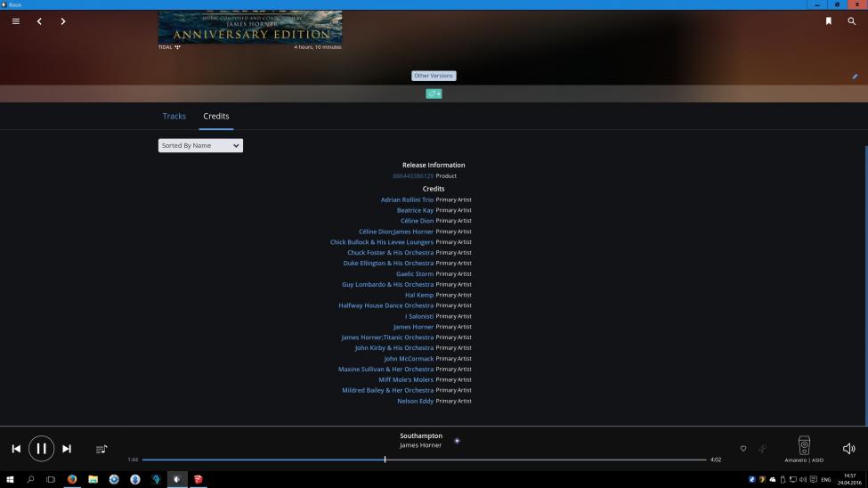The height and width of the screenshot is (488, 868).
Task: Open the search magnifier icon
Action: coord(851,21)
